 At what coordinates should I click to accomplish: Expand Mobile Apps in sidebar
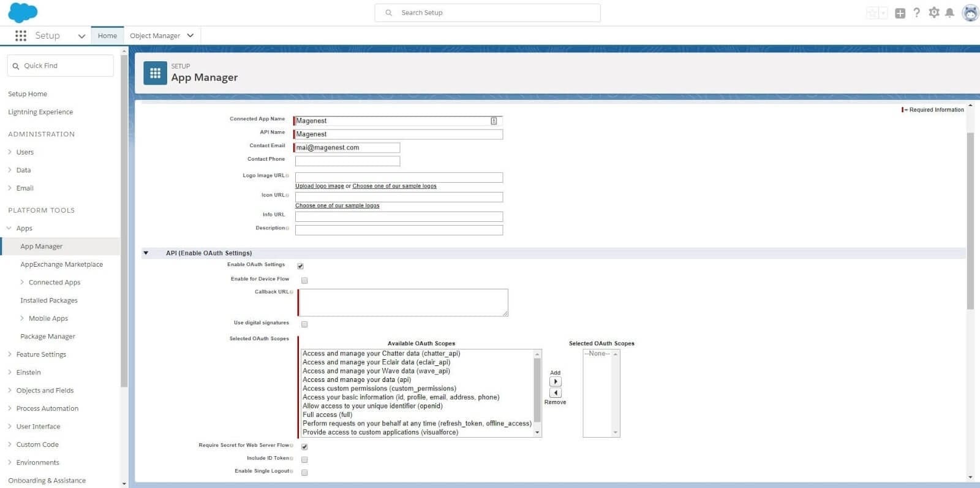[x=22, y=318]
